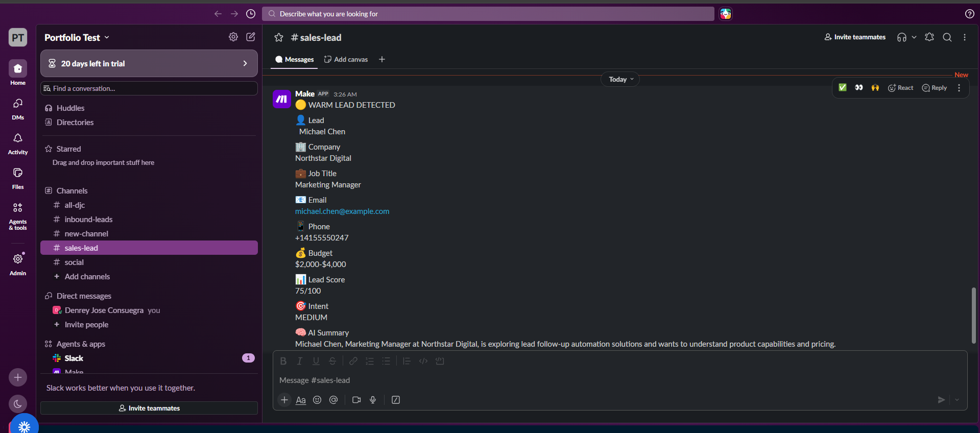
Task: Open history clock icon
Action: coord(251,14)
